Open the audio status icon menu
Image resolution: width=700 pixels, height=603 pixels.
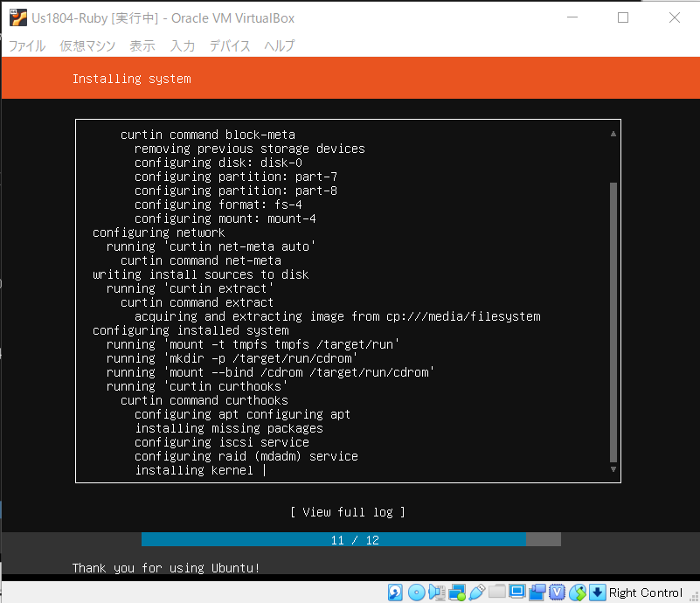[437, 593]
